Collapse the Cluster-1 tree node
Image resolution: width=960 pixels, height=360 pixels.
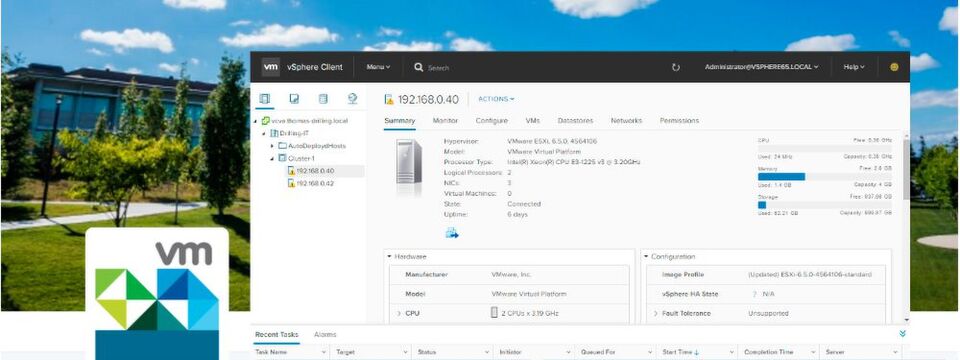(272, 158)
